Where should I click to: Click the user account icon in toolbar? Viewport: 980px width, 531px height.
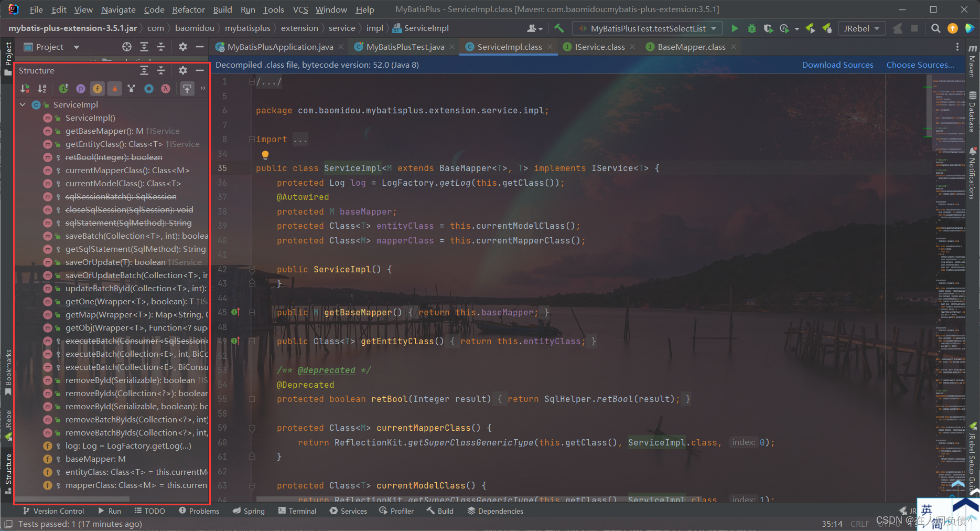pos(534,28)
